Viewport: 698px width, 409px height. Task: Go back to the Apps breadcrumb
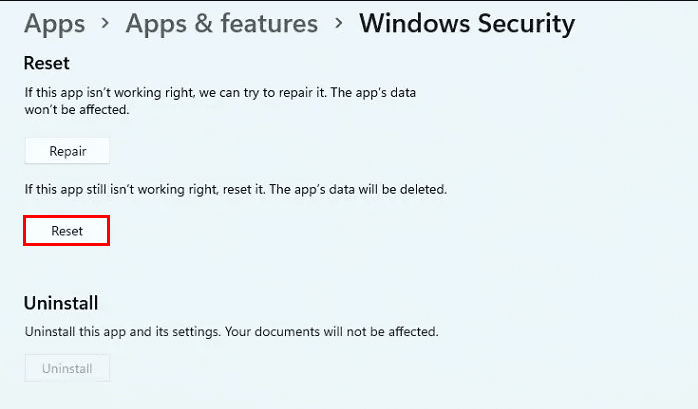(x=53, y=23)
